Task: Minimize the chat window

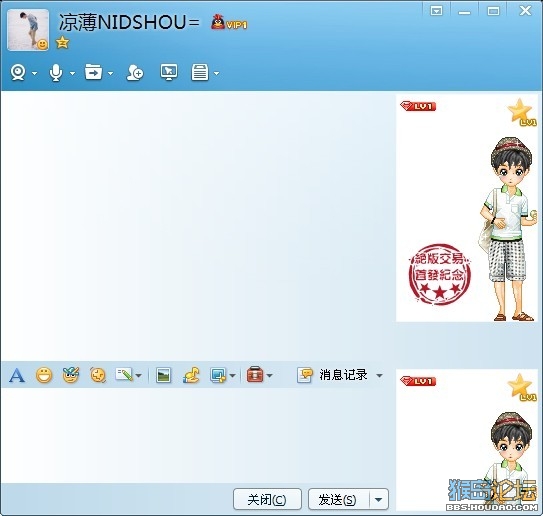Action: point(464,12)
